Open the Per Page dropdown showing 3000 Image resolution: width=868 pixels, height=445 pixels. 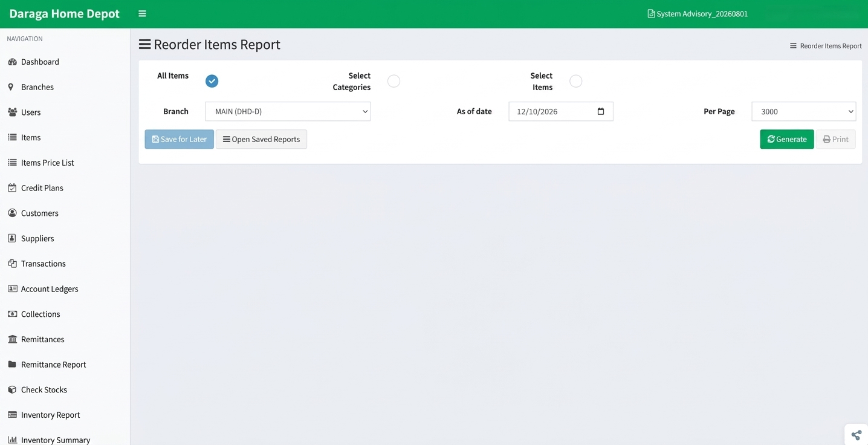804,111
